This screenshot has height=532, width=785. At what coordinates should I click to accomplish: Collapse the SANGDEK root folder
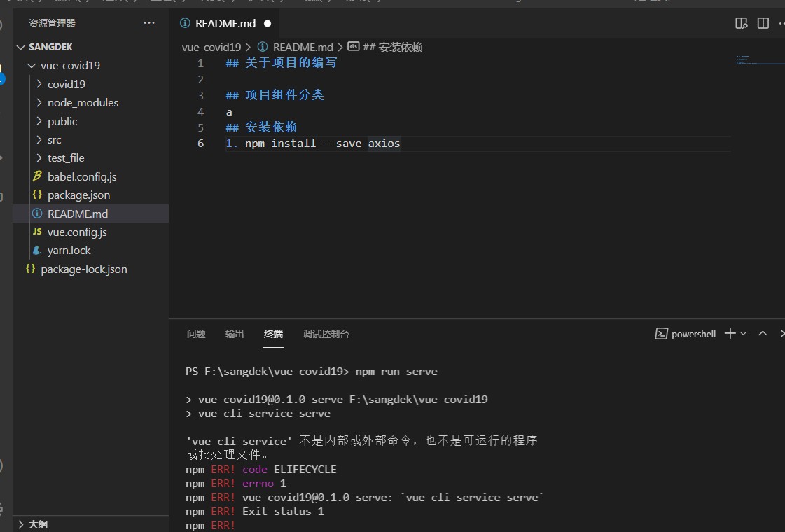pos(20,47)
